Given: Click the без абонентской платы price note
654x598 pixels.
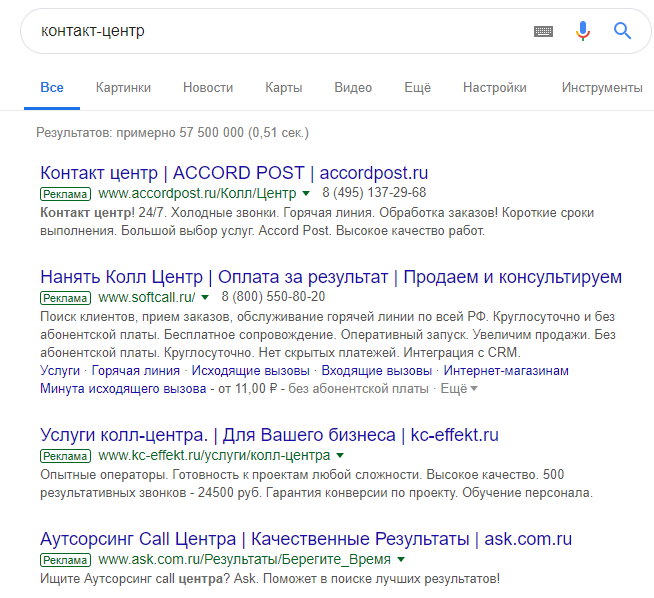Looking at the screenshot, I should pyautogui.click(x=358, y=388).
